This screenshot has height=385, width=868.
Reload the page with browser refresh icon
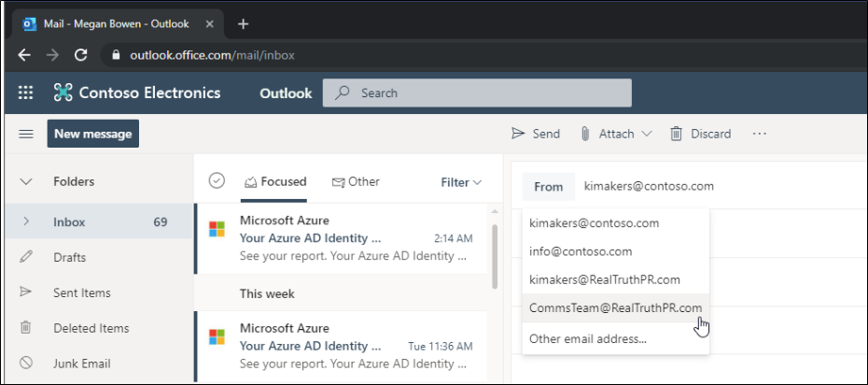[x=81, y=55]
